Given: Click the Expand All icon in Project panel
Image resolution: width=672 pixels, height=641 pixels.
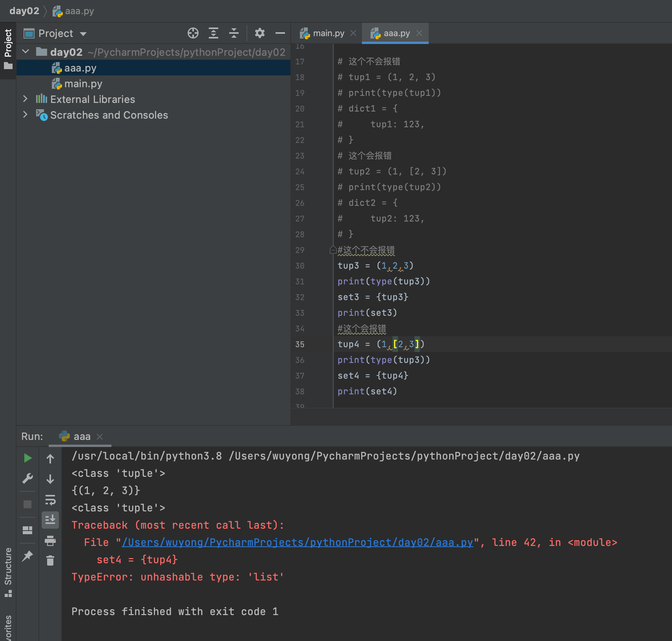Looking at the screenshot, I should [x=213, y=33].
